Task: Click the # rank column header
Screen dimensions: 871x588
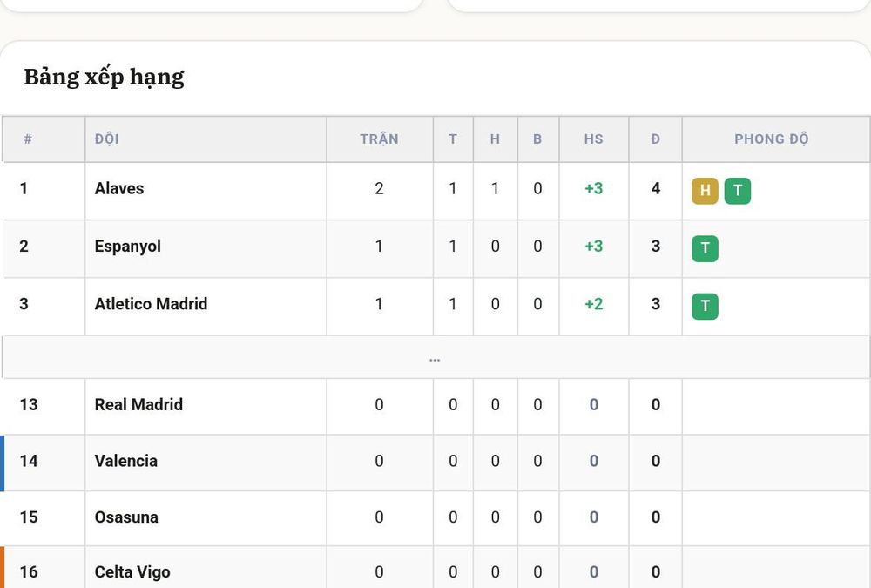Action: [27, 139]
